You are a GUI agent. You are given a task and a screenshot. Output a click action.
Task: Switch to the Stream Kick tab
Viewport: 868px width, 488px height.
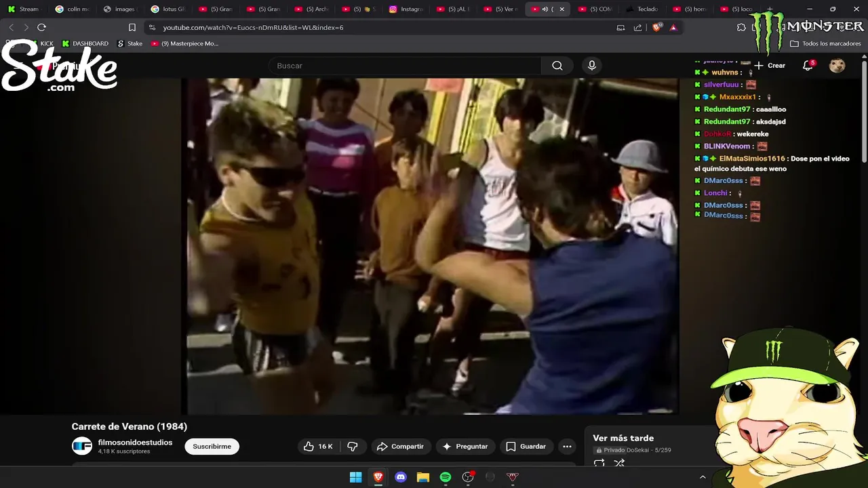24,9
